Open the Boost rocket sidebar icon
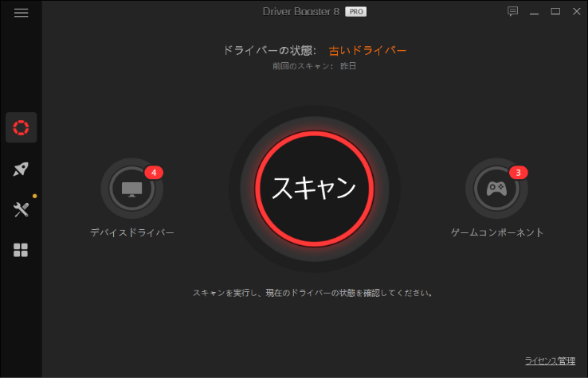This screenshot has height=378, width=588. coord(21,169)
